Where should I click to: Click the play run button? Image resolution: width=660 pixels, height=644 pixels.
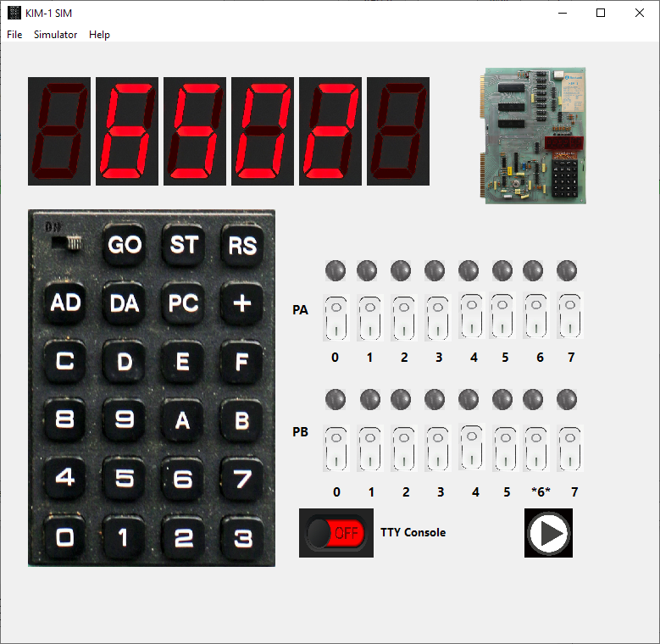coord(548,533)
